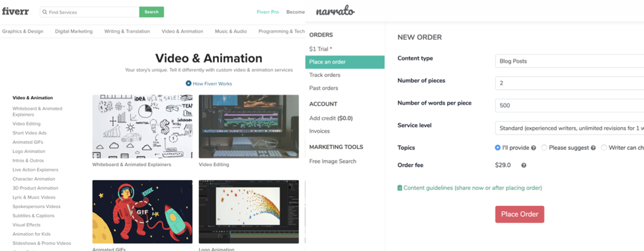Select the Writer can choose radio option
Screen dimensions: 644x251
604,147
